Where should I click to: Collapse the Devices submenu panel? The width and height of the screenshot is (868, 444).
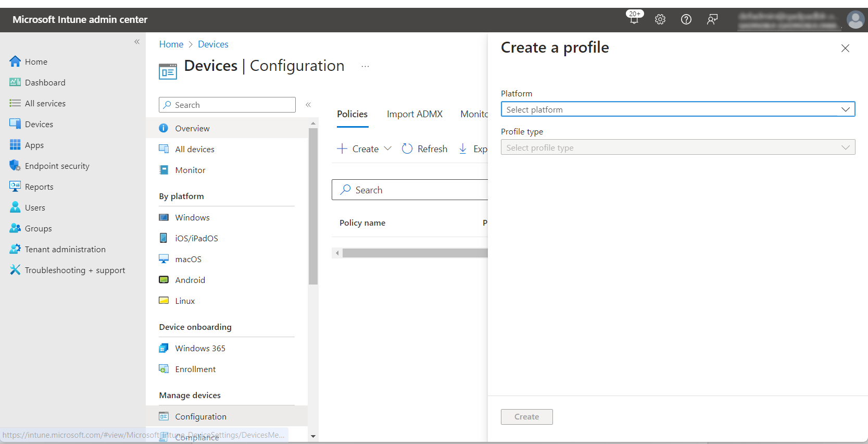tap(308, 105)
